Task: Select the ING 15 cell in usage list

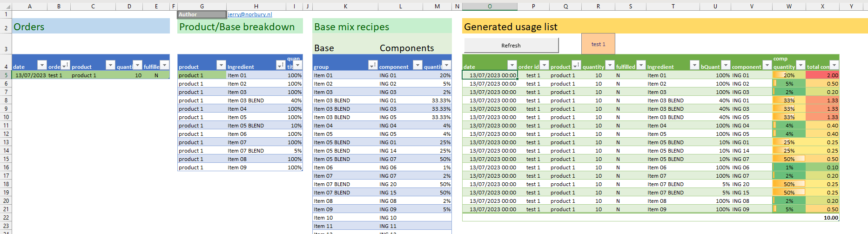Action: tap(751, 192)
